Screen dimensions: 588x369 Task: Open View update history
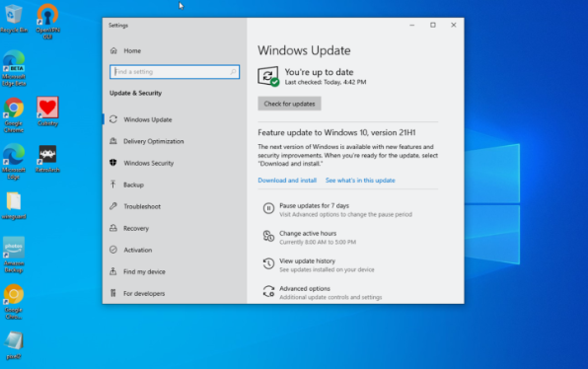click(x=307, y=261)
